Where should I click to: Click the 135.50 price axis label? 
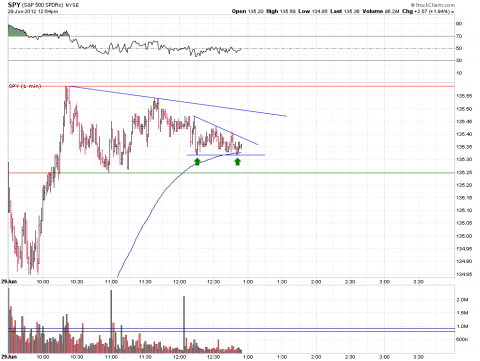tap(464, 109)
